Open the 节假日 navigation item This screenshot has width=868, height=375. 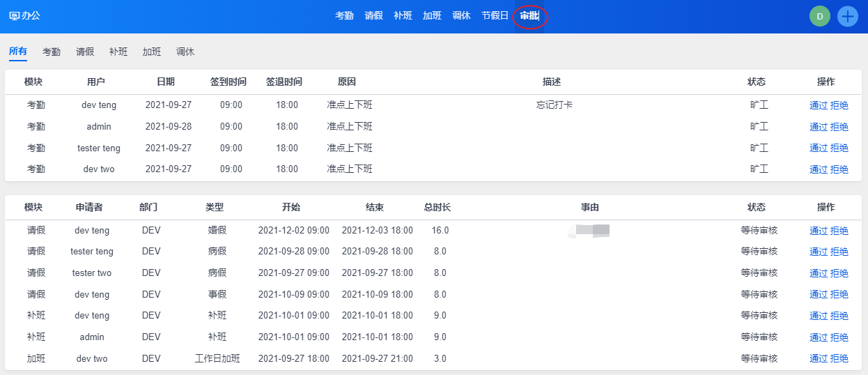click(x=495, y=15)
